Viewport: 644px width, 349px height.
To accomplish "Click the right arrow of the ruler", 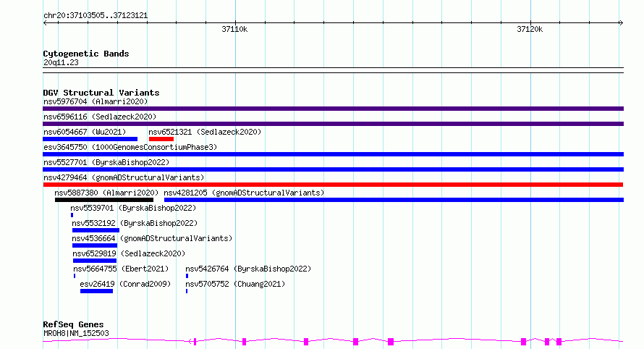I will pyautogui.click(x=621, y=23).
